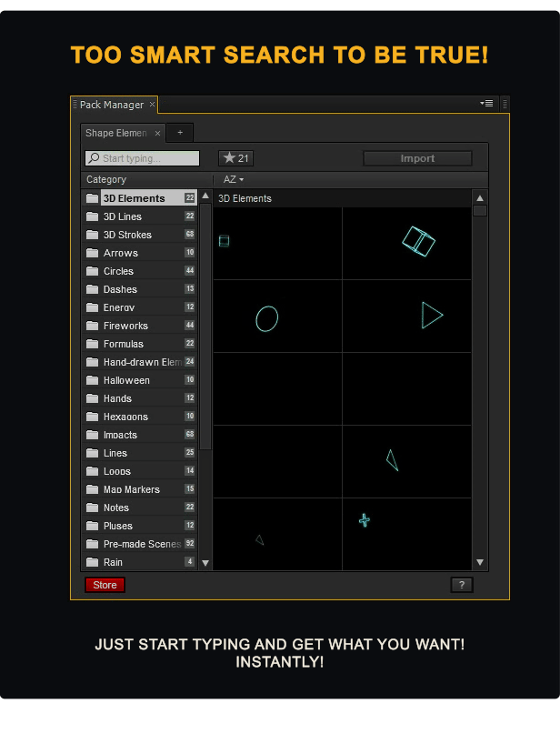Select the Arrows category

pyautogui.click(x=141, y=253)
